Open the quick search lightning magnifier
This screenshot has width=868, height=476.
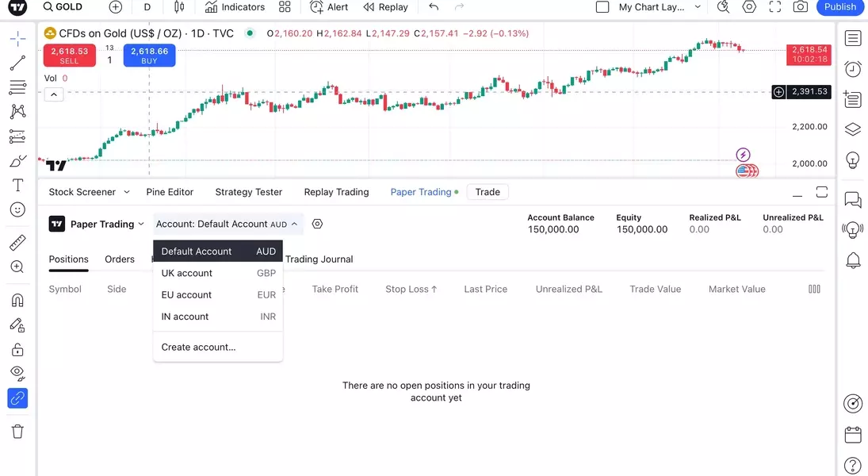[723, 7]
